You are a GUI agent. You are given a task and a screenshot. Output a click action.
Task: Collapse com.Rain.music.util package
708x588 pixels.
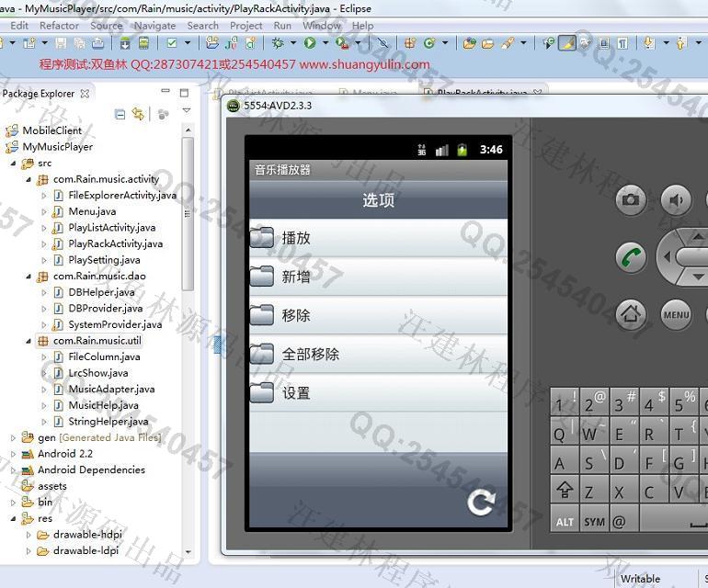(x=29, y=341)
